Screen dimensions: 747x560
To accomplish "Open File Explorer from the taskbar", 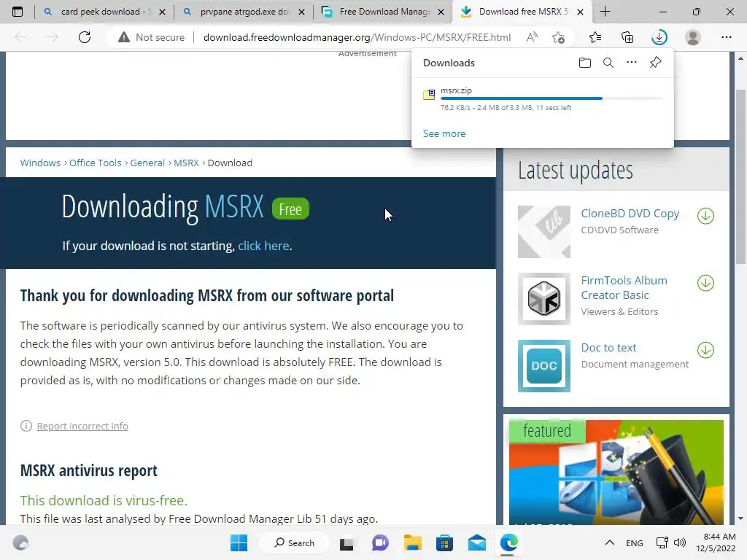I will point(413,542).
